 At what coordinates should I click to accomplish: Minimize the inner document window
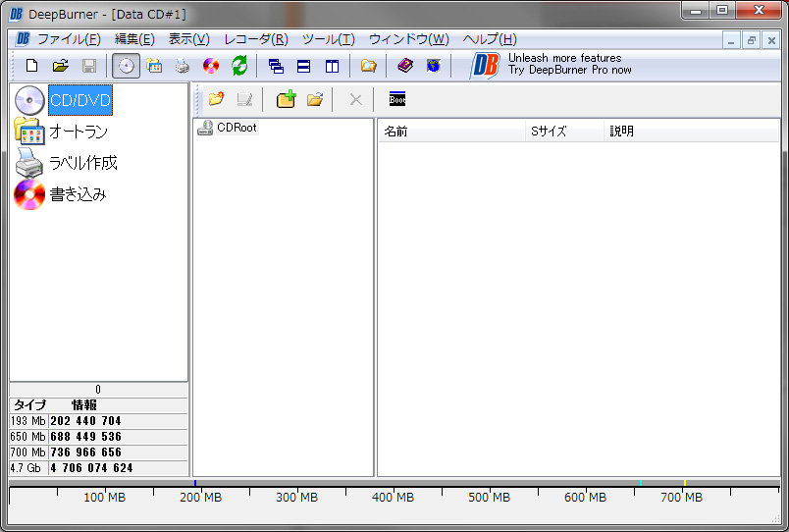(x=732, y=40)
